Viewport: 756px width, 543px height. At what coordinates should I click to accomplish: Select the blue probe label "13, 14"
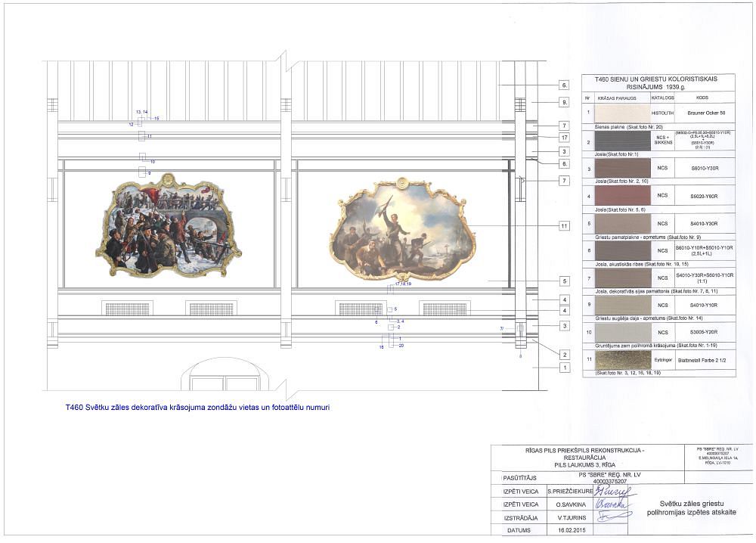click(142, 112)
